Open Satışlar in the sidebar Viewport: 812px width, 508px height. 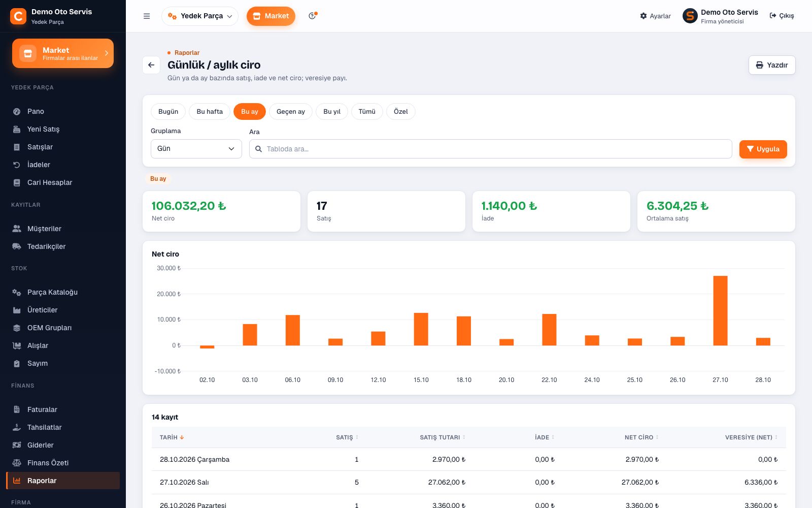(x=63, y=147)
